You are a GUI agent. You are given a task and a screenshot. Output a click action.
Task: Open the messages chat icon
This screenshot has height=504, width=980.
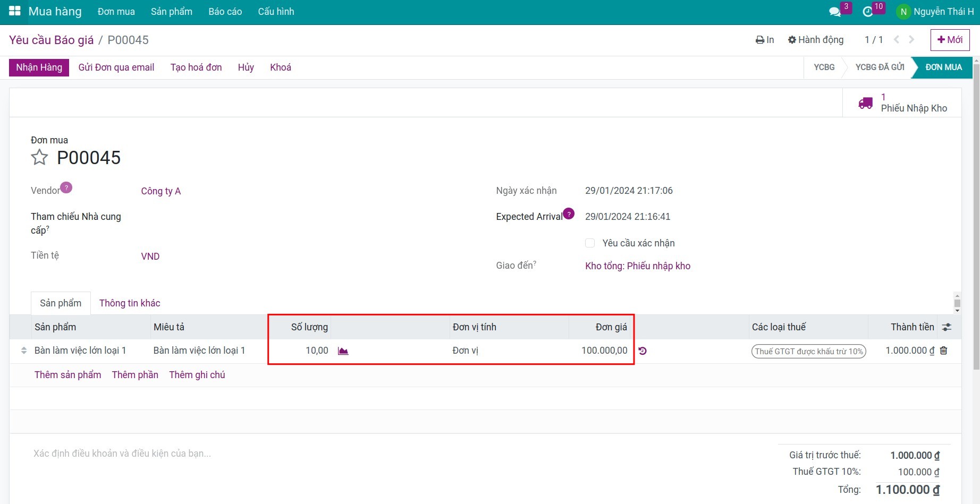pyautogui.click(x=835, y=12)
